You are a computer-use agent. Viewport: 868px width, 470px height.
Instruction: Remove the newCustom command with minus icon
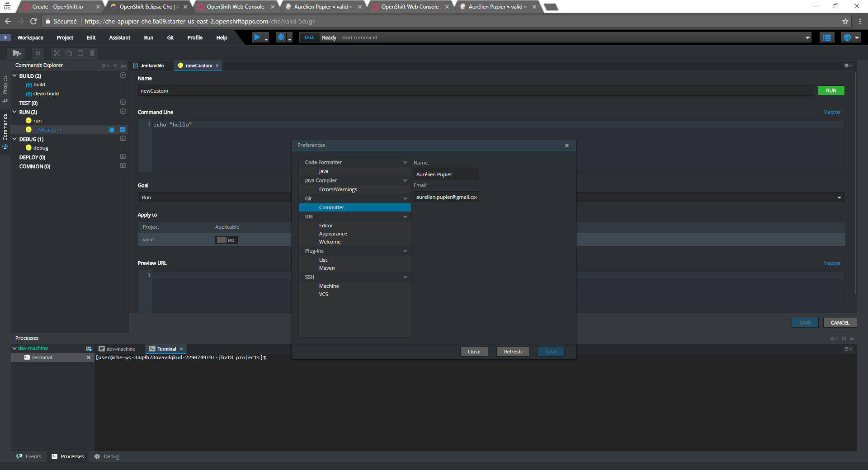pos(123,130)
